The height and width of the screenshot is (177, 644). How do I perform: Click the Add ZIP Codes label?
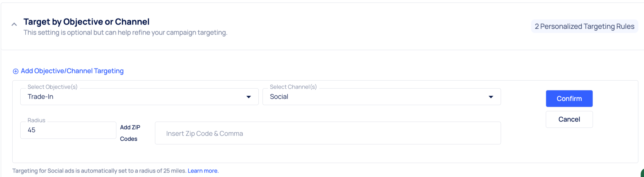click(x=130, y=133)
